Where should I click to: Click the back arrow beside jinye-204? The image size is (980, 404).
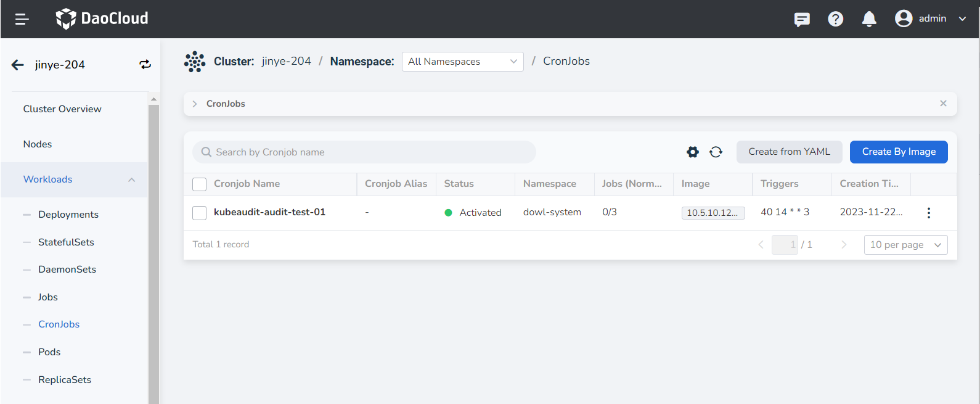pos(18,65)
